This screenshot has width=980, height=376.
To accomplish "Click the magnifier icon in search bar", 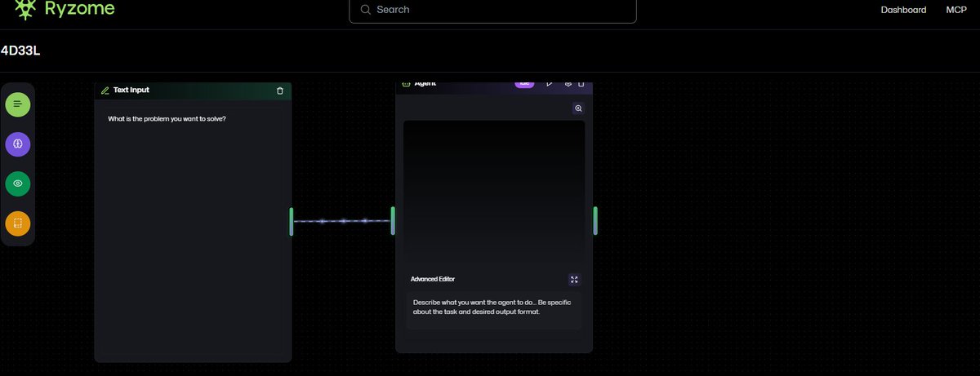I will tap(365, 10).
